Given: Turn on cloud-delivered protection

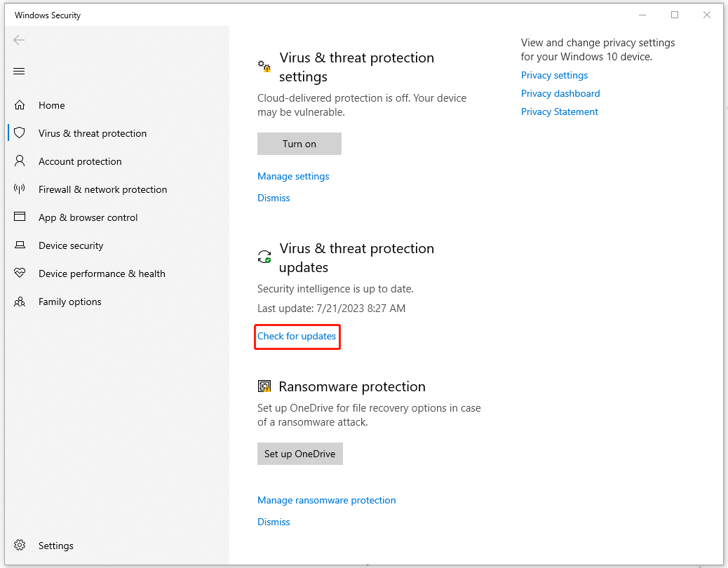Looking at the screenshot, I should tap(299, 144).
